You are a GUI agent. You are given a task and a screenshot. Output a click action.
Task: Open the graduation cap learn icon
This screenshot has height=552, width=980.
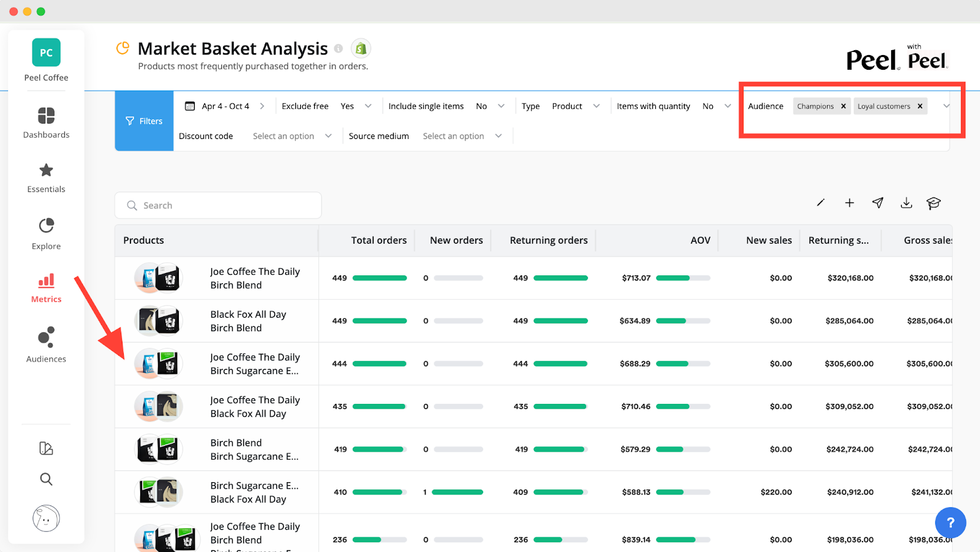(933, 203)
